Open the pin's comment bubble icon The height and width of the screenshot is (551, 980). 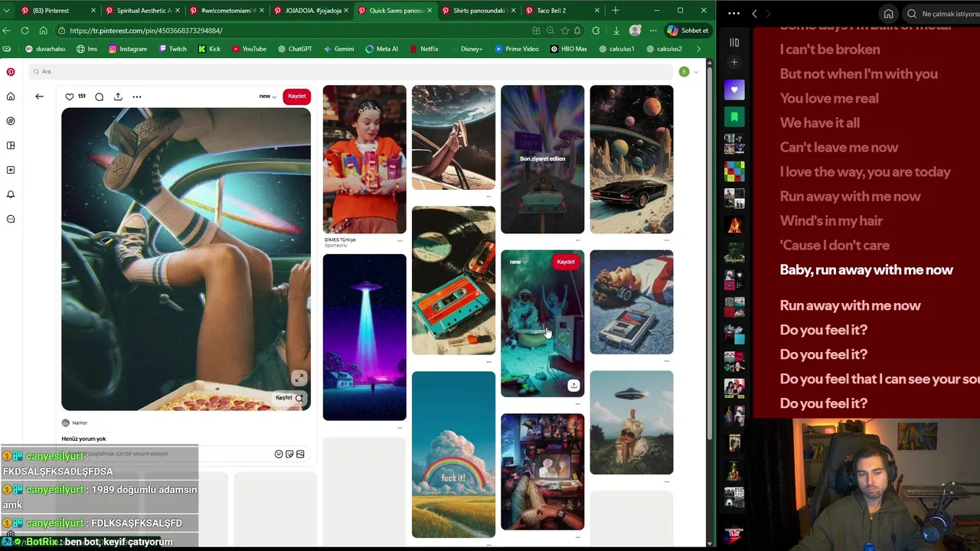click(x=99, y=96)
